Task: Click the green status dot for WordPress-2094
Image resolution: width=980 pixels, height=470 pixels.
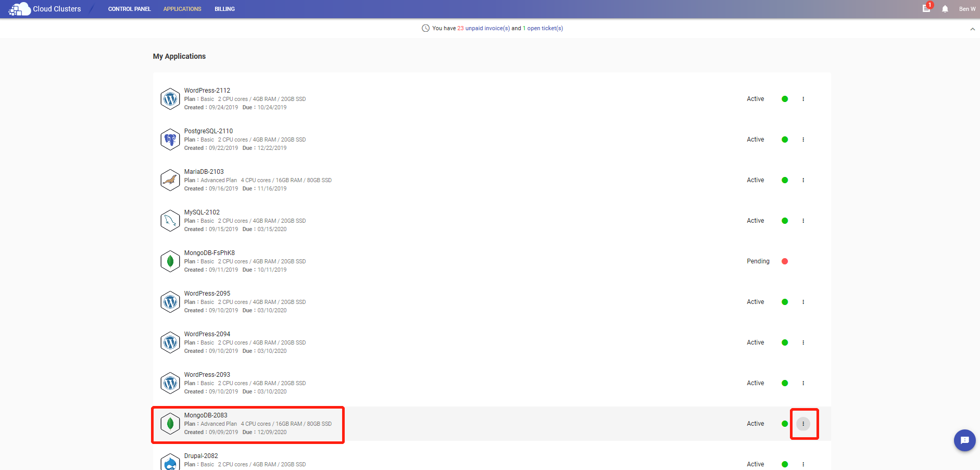Action: [785, 342]
